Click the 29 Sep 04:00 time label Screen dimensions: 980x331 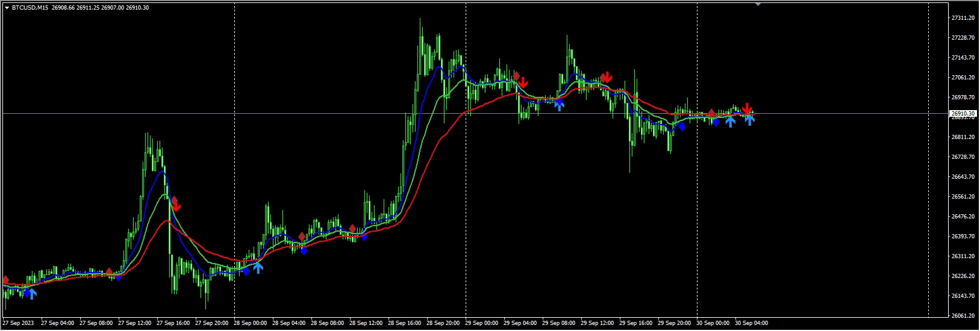click(520, 323)
